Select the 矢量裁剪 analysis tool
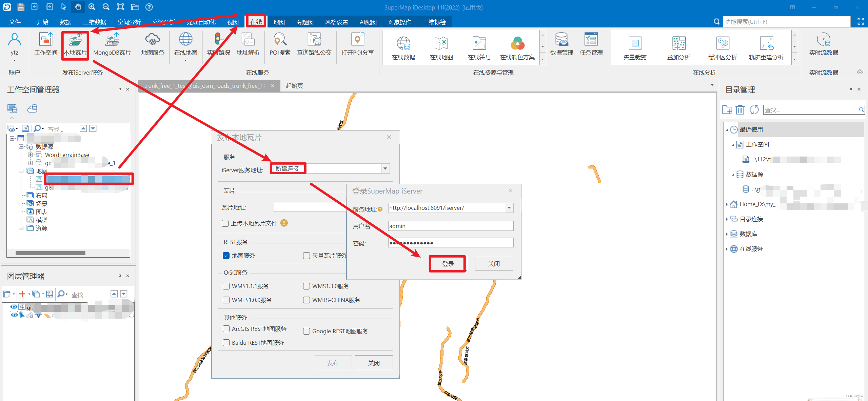The width and height of the screenshot is (868, 401). pyautogui.click(x=635, y=48)
